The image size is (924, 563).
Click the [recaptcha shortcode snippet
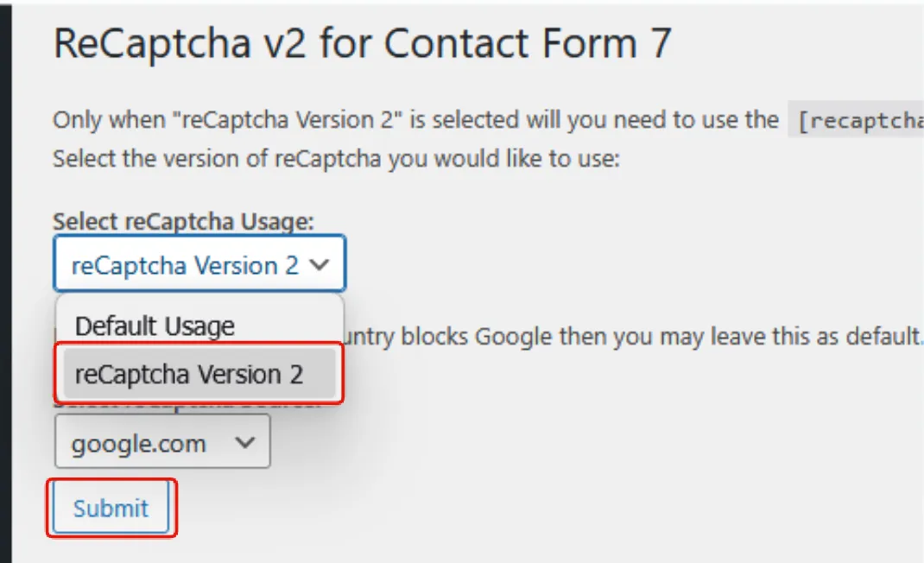coord(858,121)
